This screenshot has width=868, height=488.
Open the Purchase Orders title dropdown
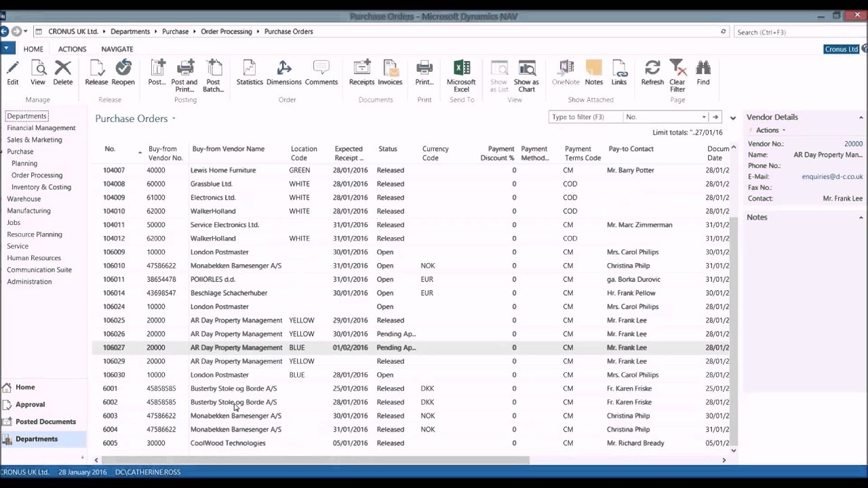pyautogui.click(x=174, y=119)
